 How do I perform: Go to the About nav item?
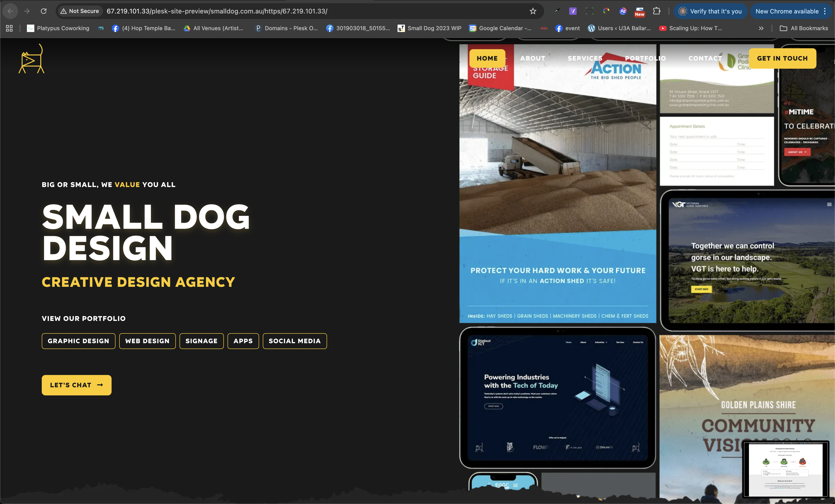point(533,58)
